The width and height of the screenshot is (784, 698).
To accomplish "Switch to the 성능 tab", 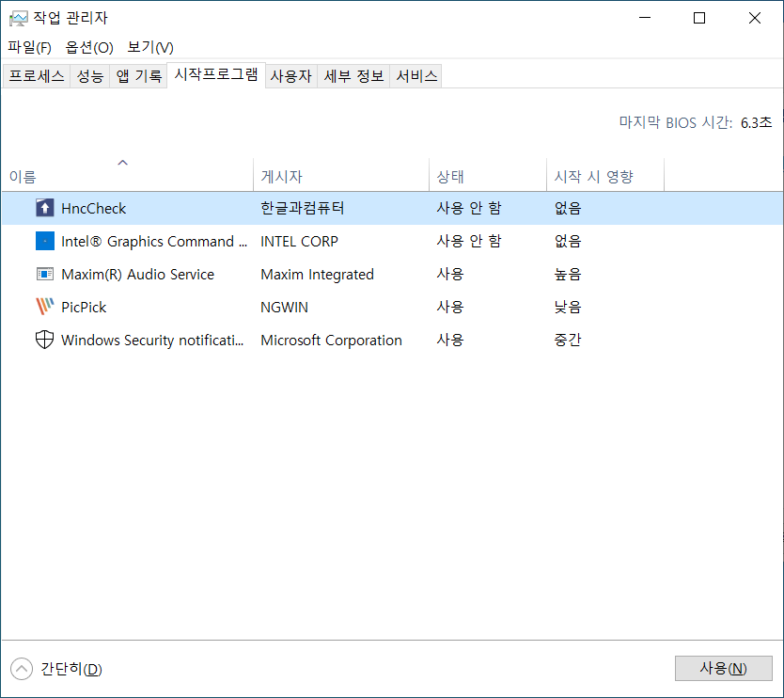I will (x=90, y=76).
